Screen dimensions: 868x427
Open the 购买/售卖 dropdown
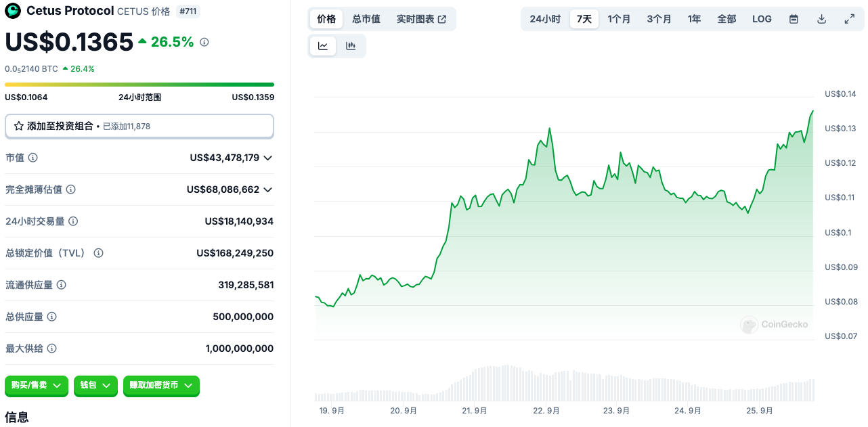(37, 385)
